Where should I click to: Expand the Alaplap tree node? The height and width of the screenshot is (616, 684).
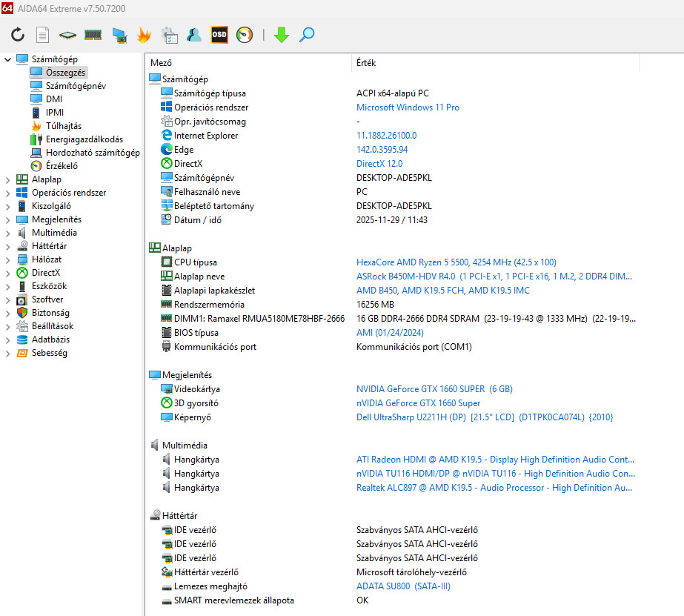7,179
